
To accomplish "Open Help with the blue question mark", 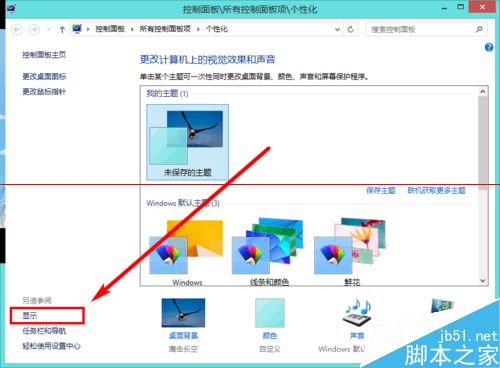I will coord(489,47).
